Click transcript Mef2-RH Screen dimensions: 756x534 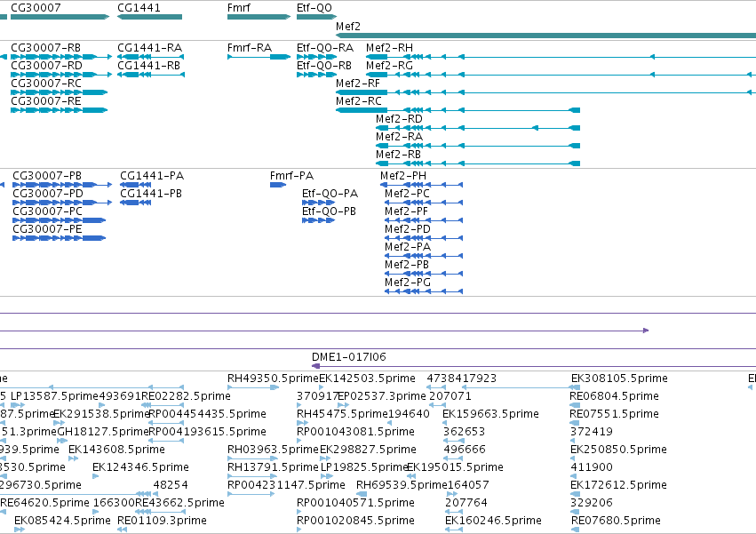tap(561, 57)
